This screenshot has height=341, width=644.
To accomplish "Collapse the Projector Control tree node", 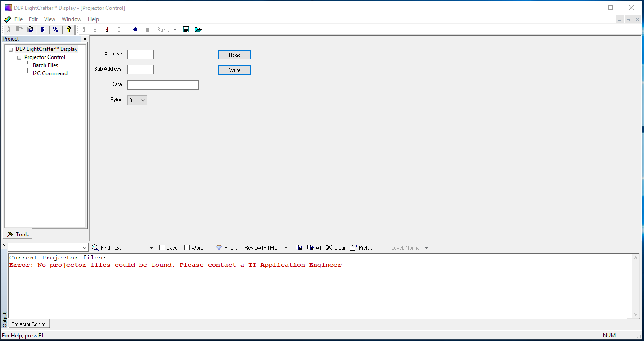I will 19,57.
